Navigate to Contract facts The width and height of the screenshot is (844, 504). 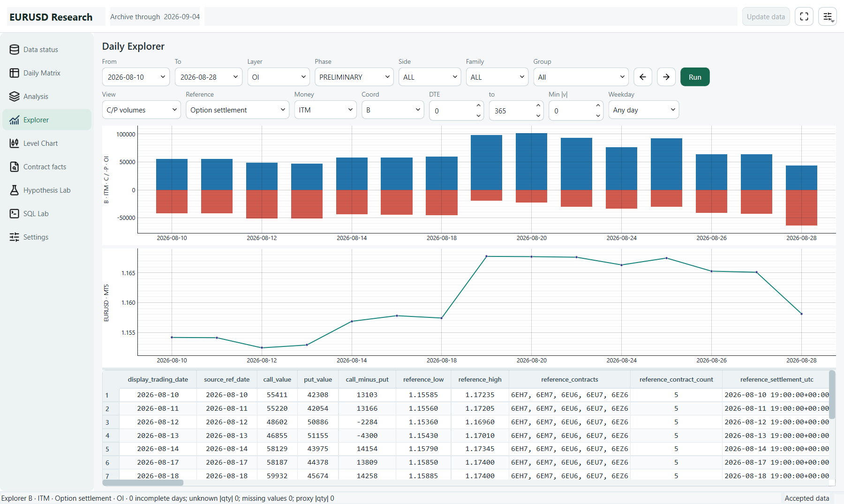coord(47,167)
